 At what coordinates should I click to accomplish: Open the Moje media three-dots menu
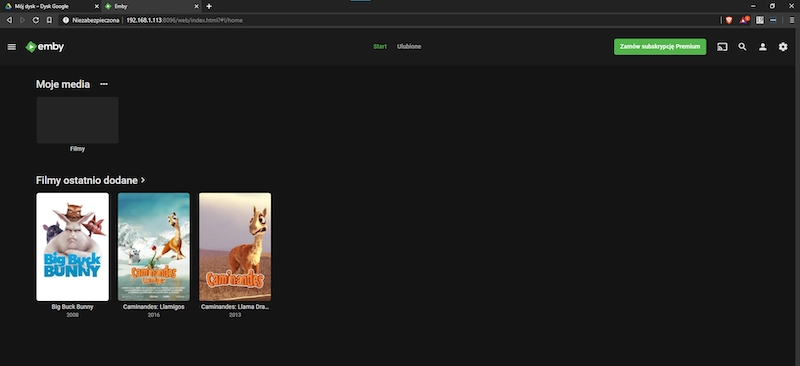104,84
